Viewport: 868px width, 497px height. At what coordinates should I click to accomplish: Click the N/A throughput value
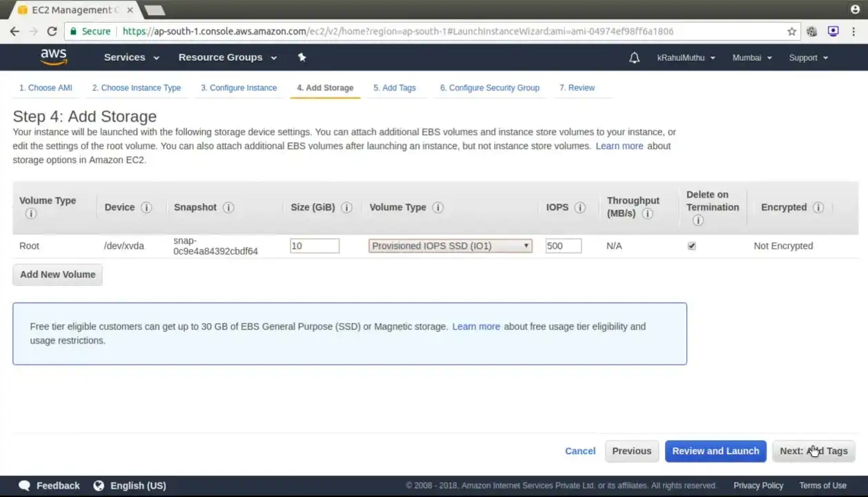click(614, 246)
